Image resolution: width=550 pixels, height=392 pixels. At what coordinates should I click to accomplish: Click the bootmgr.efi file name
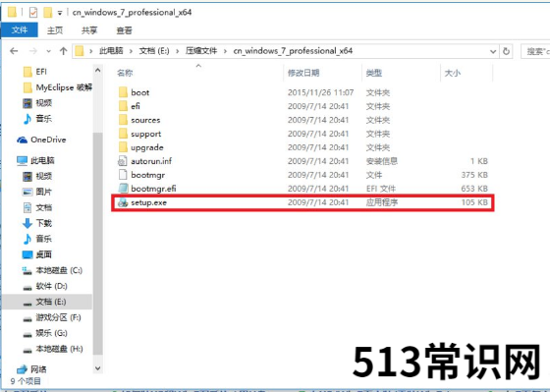point(153,189)
